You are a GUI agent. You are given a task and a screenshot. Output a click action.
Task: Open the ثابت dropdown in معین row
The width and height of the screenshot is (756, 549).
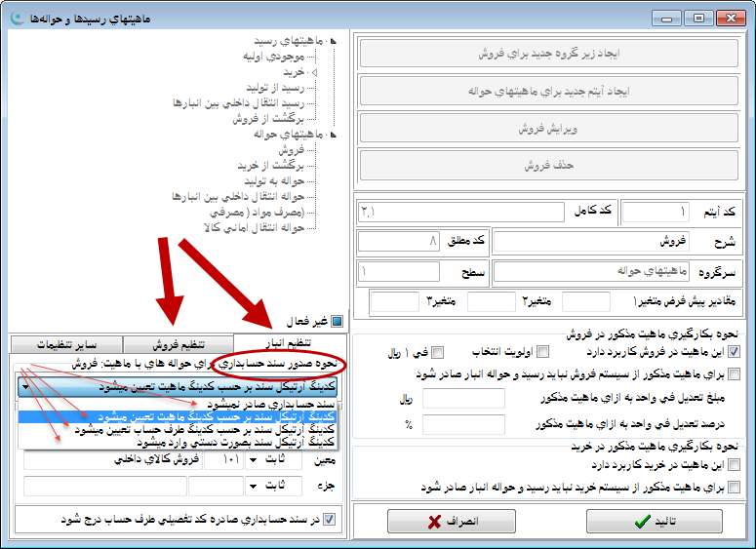pos(253,460)
